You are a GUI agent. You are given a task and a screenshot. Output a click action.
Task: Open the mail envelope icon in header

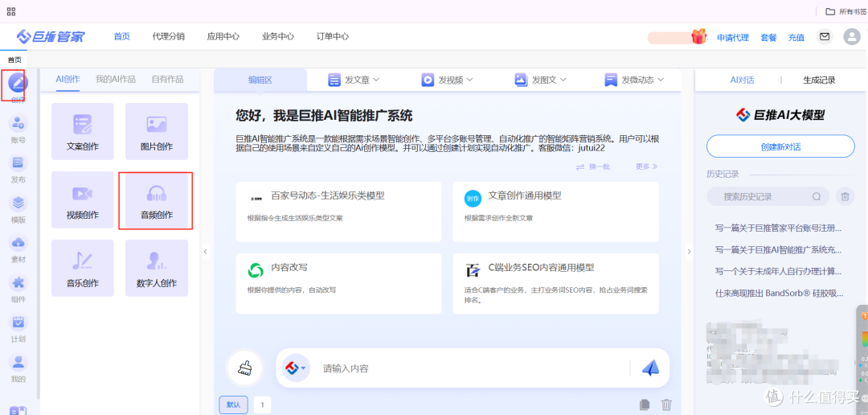tap(825, 36)
